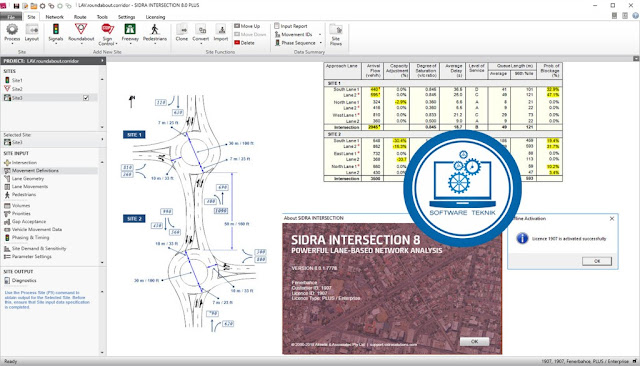
Task: Click 'Licence 1907 is activated successfully' message
Action: 569,239
